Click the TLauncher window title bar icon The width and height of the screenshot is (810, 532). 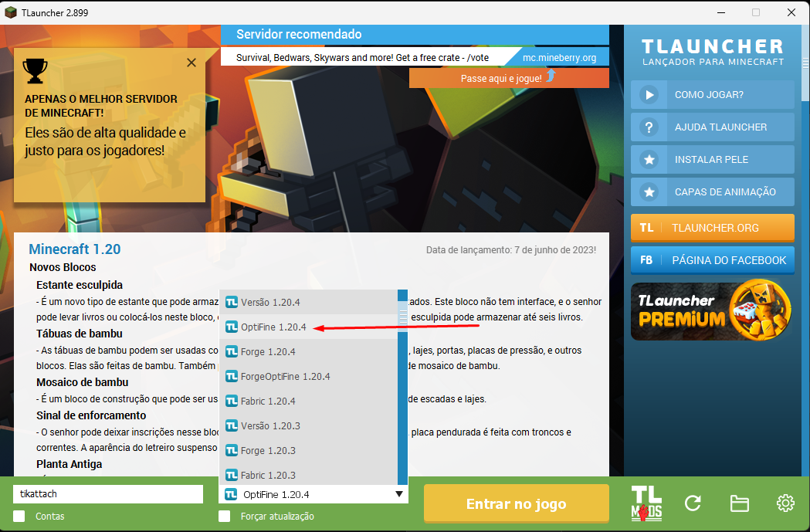pyautogui.click(x=10, y=12)
